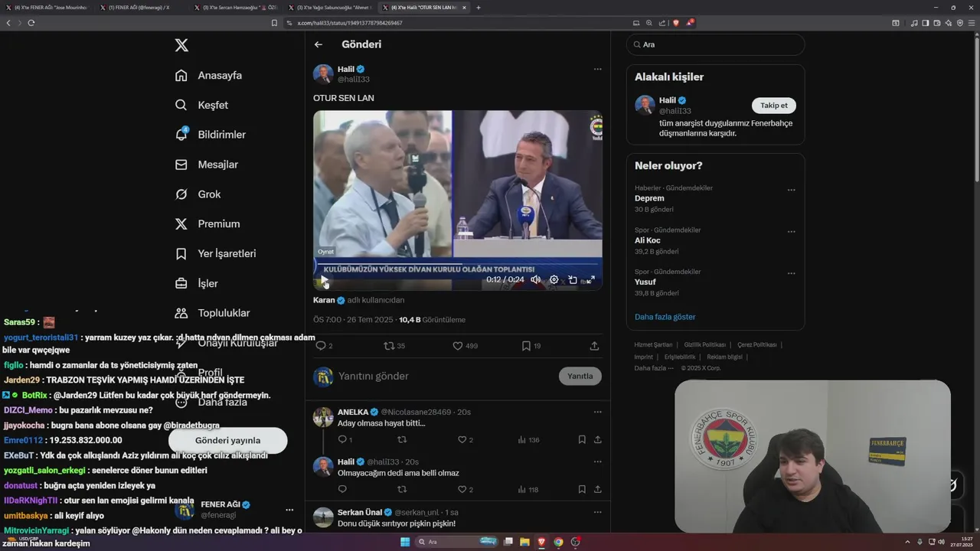Open Yer İşaretleri bookmarks
This screenshot has width=980, height=551.
point(215,253)
